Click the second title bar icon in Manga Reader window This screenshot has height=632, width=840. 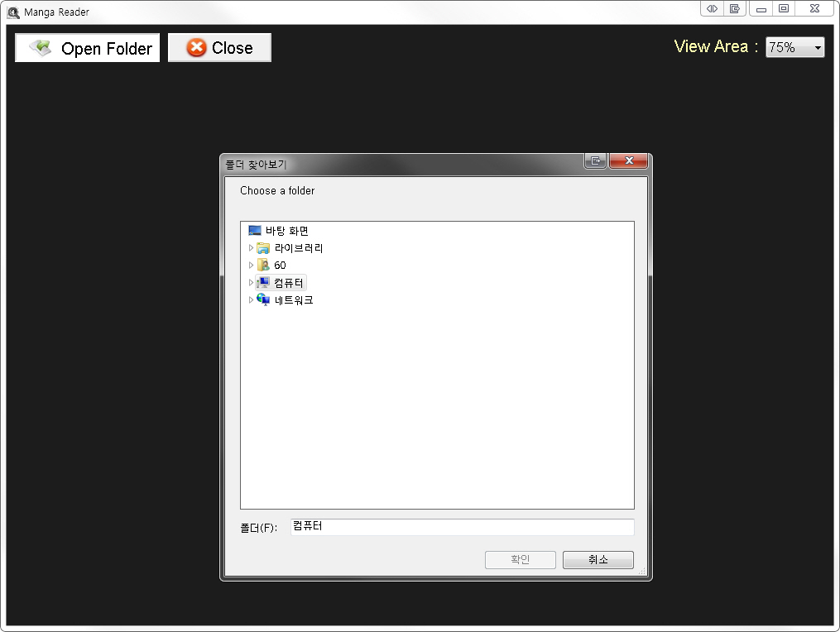pos(734,8)
